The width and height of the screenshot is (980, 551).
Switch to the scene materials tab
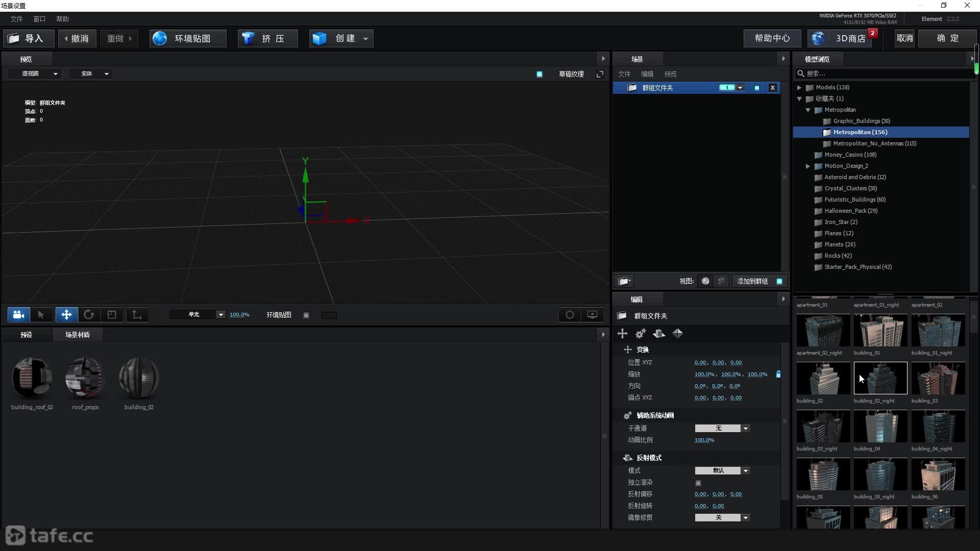(78, 335)
